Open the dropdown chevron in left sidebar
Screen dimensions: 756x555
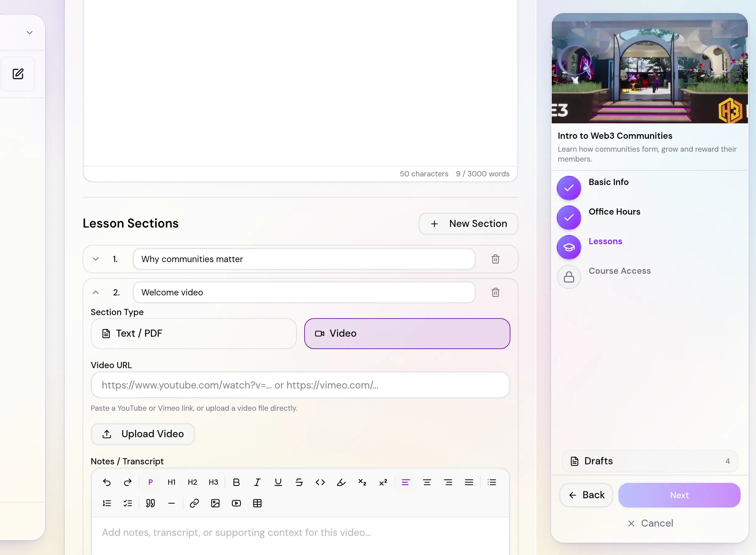pyautogui.click(x=30, y=33)
